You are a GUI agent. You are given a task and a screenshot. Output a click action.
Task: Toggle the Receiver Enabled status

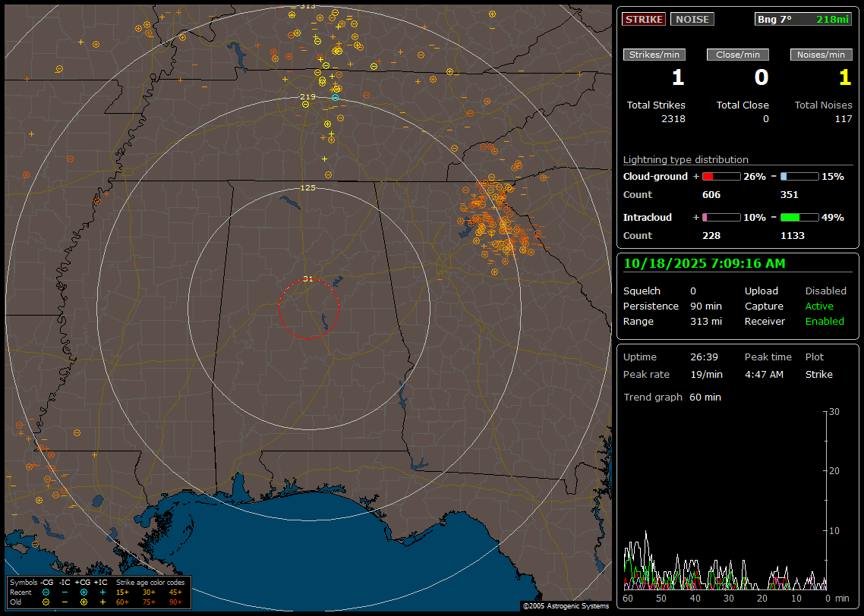pos(825,321)
